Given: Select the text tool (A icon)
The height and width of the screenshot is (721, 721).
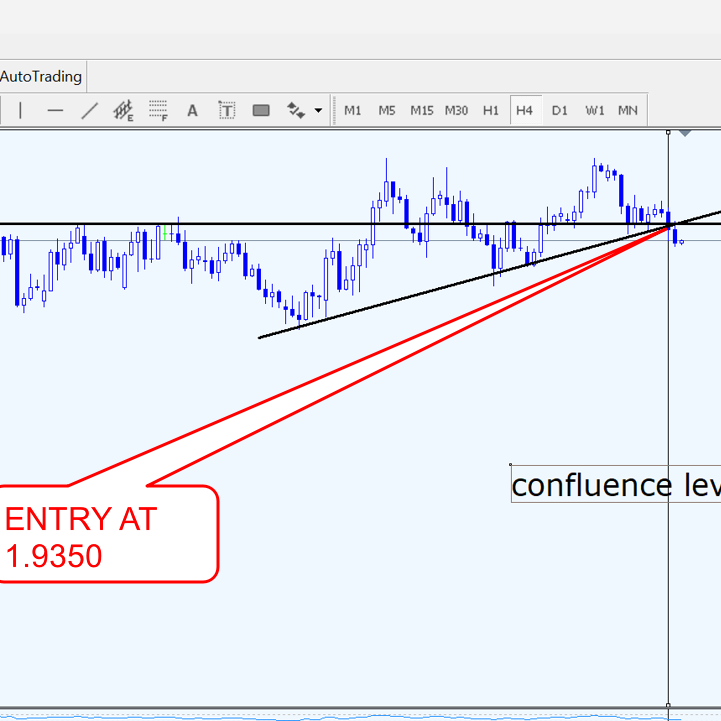Looking at the screenshot, I should click(193, 110).
